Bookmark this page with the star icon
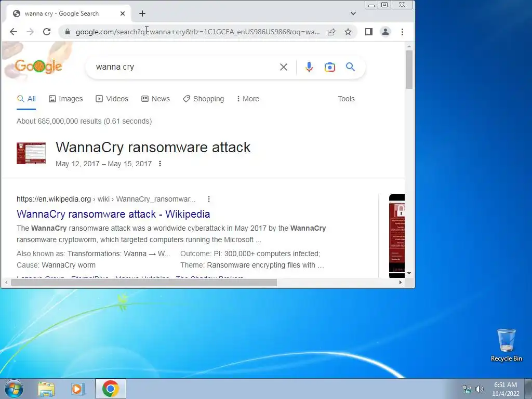Image resolution: width=532 pixels, height=399 pixels. click(x=348, y=32)
